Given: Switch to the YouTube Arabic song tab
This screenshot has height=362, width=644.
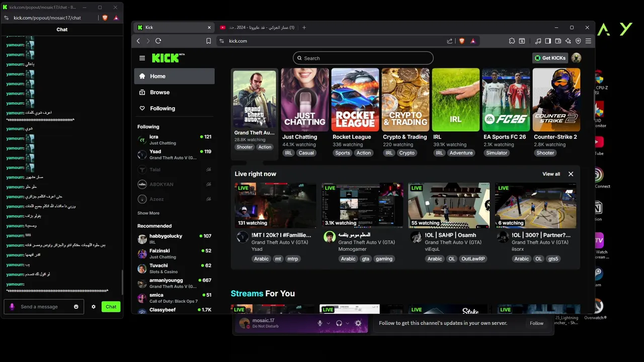Looking at the screenshot, I should pyautogui.click(x=257, y=27).
